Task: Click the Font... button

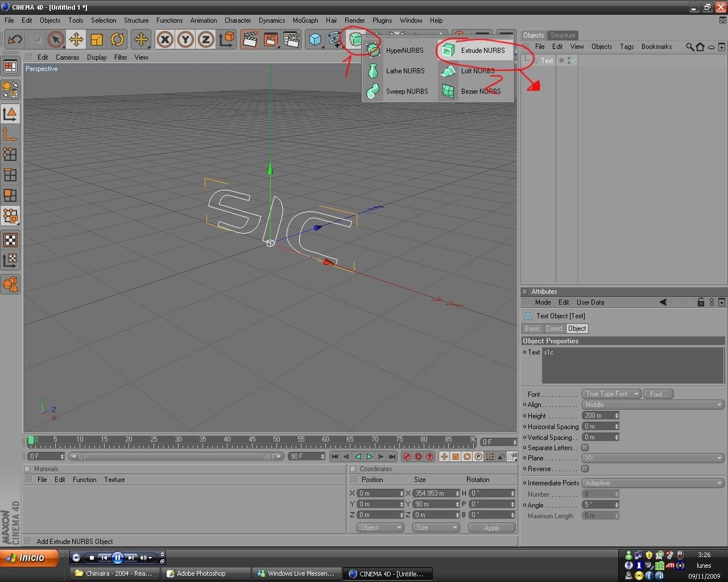Action: (x=658, y=394)
